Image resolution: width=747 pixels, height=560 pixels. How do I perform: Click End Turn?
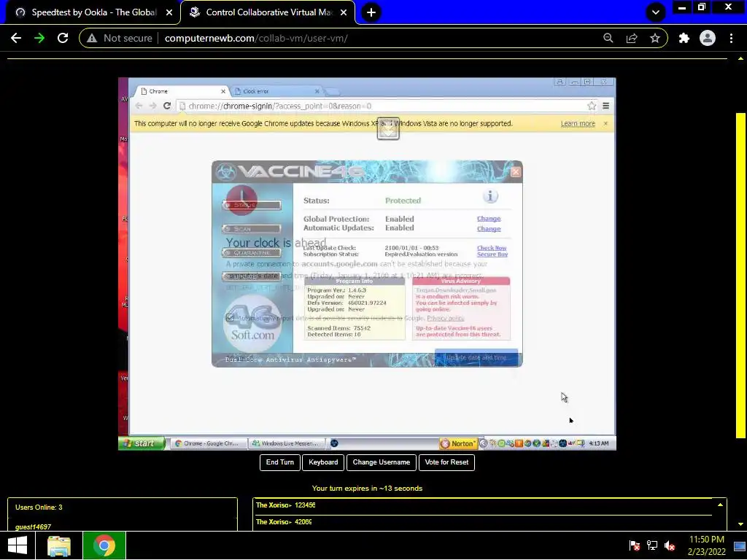[280, 462]
